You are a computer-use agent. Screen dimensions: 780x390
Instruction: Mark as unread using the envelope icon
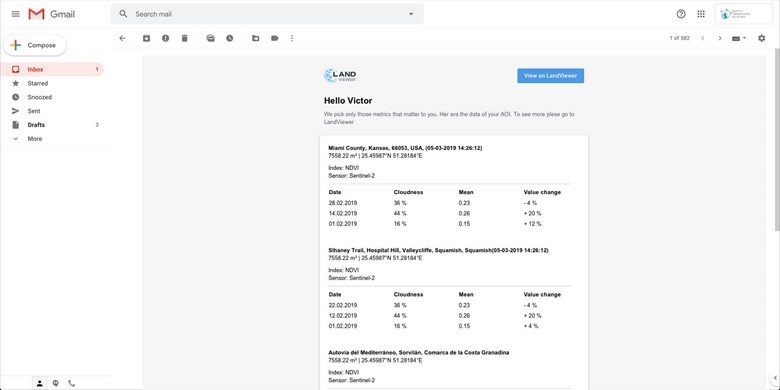pos(210,38)
